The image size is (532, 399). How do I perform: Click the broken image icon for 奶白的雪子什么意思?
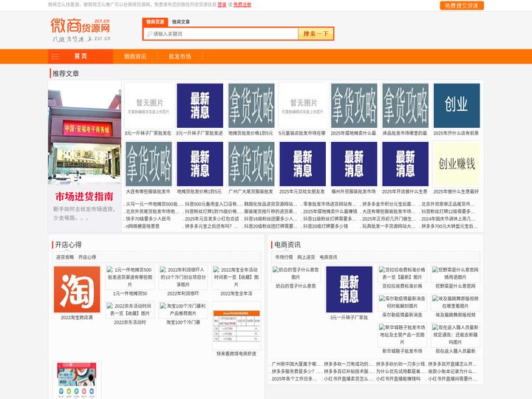tap(276, 270)
